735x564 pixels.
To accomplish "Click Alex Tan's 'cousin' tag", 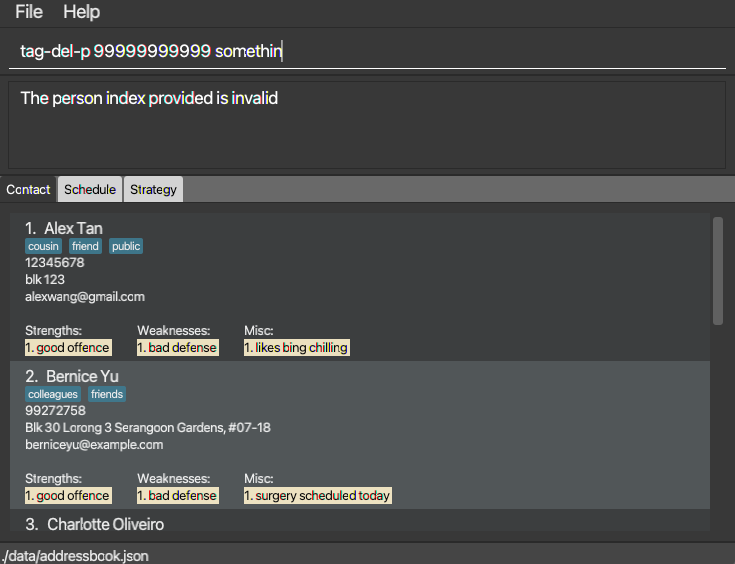I will click(43, 246).
